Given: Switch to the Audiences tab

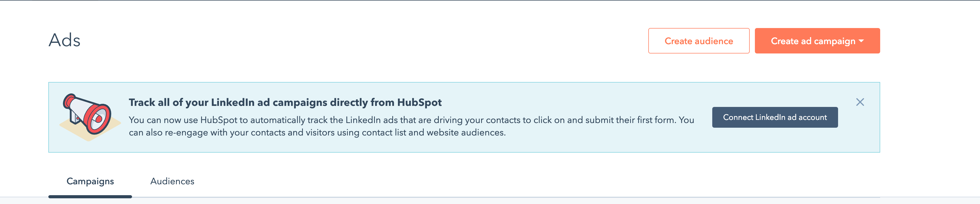Looking at the screenshot, I should pyautogui.click(x=172, y=181).
